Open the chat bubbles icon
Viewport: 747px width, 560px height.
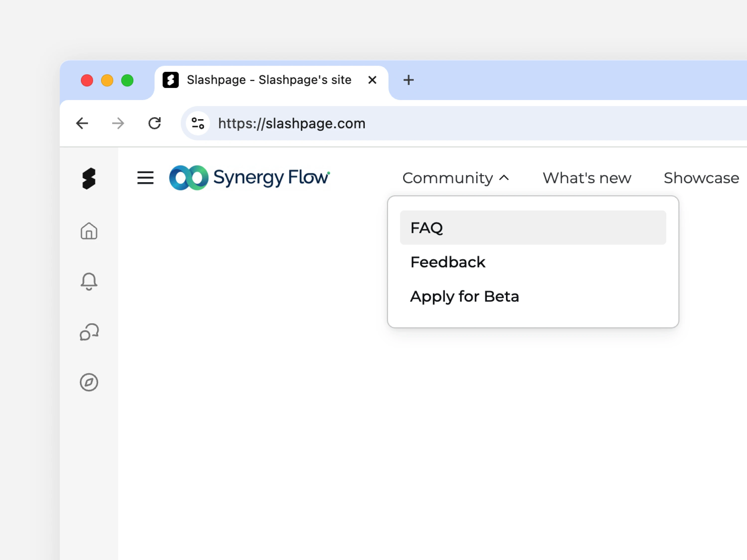click(x=89, y=332)
